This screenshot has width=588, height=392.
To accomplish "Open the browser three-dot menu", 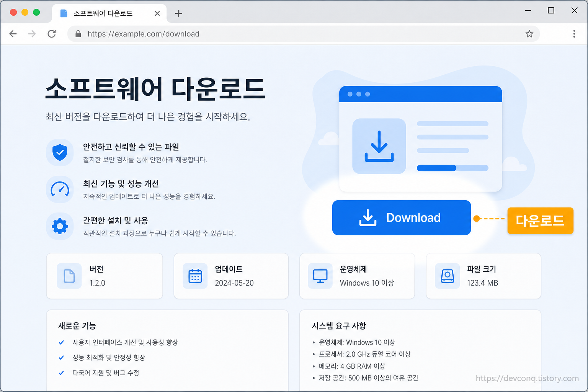I will tap(574, 34).
